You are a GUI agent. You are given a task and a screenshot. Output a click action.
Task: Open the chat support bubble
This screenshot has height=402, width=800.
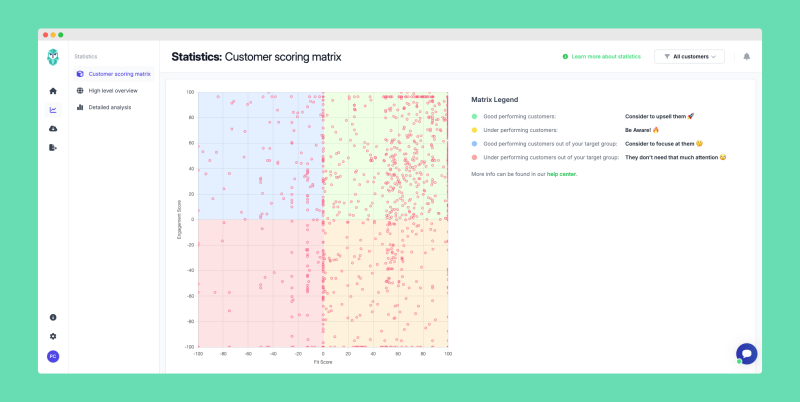tap(746, 353)
